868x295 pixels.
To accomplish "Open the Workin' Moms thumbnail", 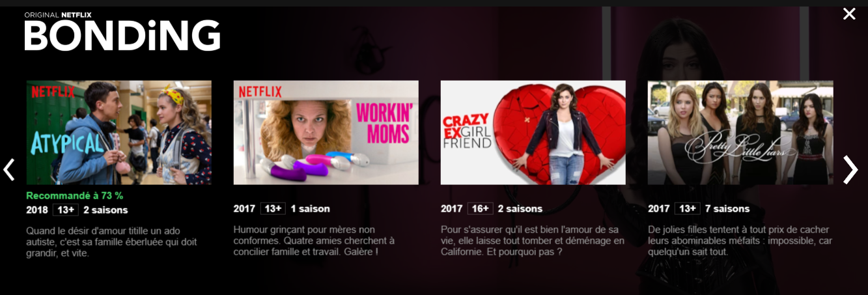I will [326, 133].
